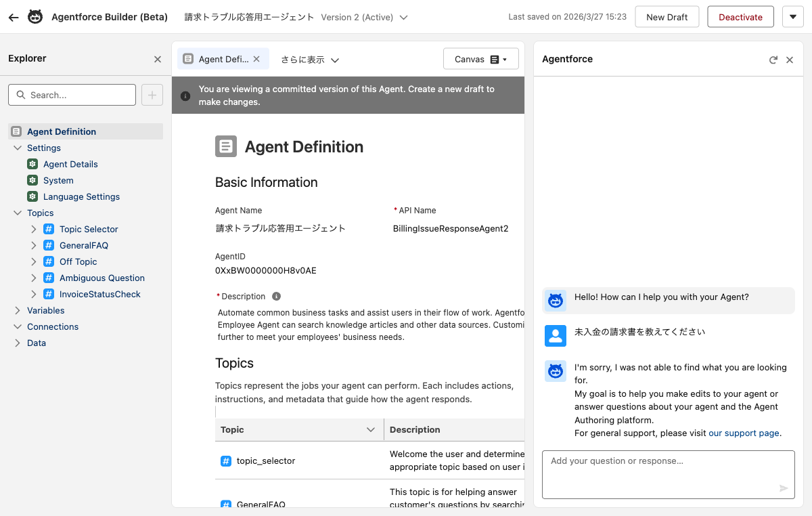The height and width of the screenshot is (516, 812).
Task: Expand the Variables section
Action: (18, 310)
